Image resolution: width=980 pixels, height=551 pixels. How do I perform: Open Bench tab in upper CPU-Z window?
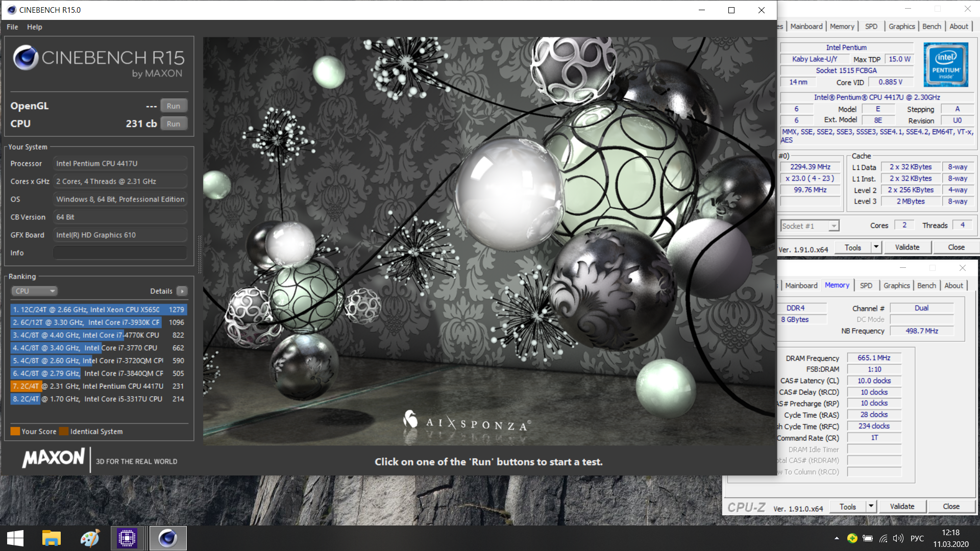pos(932,27)
